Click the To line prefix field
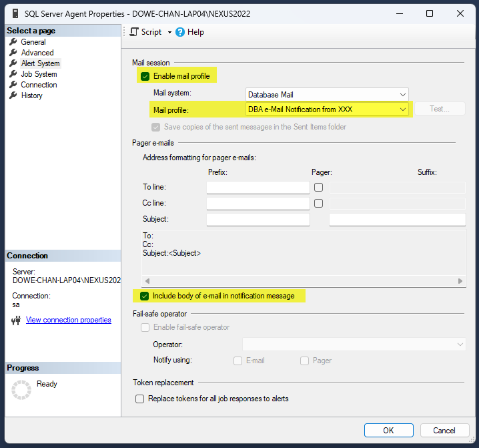 pos(258,188)
